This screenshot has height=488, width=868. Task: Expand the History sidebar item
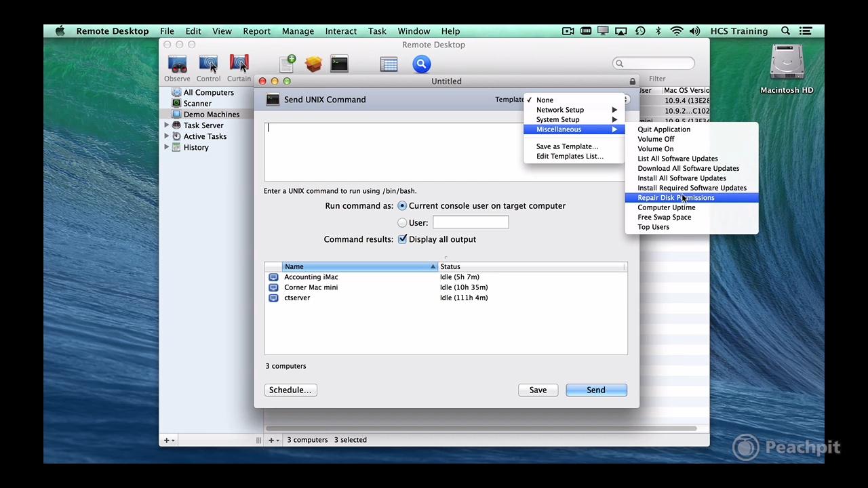click(167, 147)
